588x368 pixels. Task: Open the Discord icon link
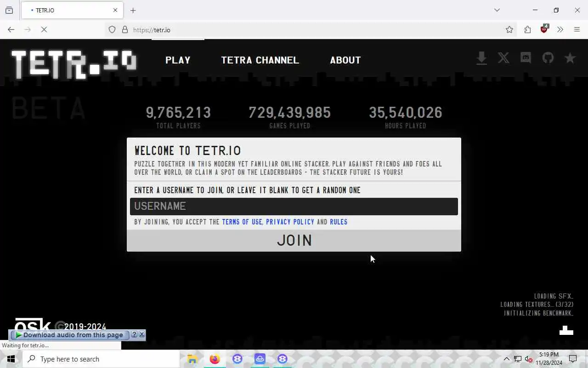526,58
